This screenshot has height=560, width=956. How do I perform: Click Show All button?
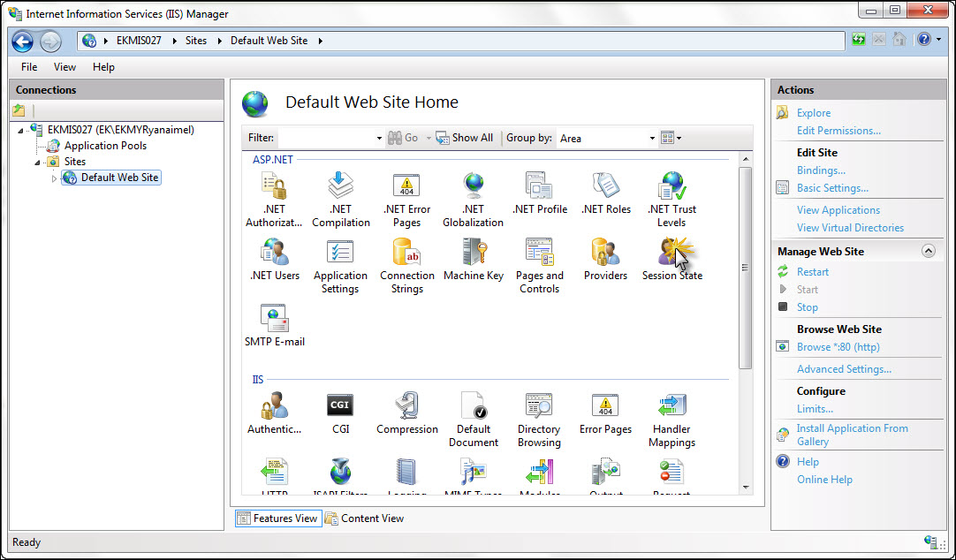[x=465, y=138]
